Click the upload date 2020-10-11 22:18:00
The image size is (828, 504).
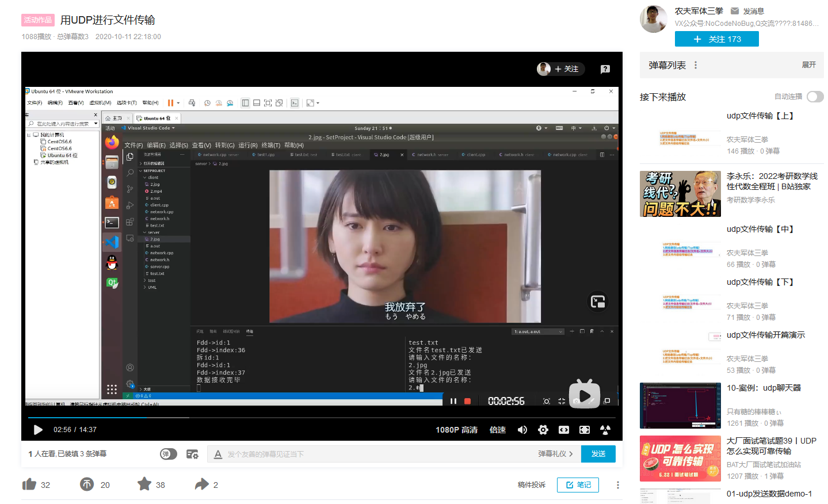[128, 37]
